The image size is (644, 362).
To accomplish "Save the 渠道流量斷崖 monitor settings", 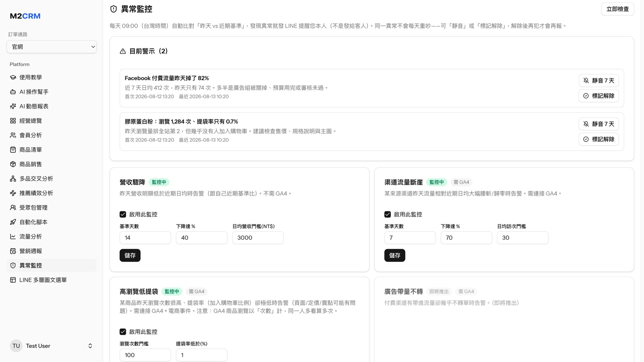I will (x=395, y=255).
